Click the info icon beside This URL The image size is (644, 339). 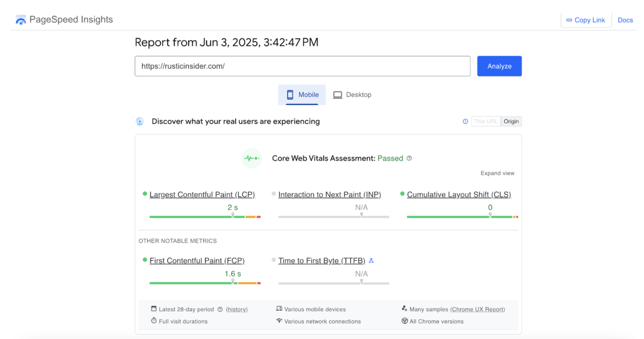click(465, 121)
